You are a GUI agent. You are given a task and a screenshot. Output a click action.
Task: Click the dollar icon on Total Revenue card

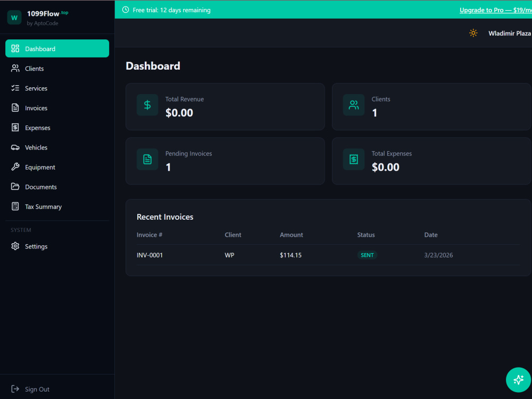click(x=147, y=105)
